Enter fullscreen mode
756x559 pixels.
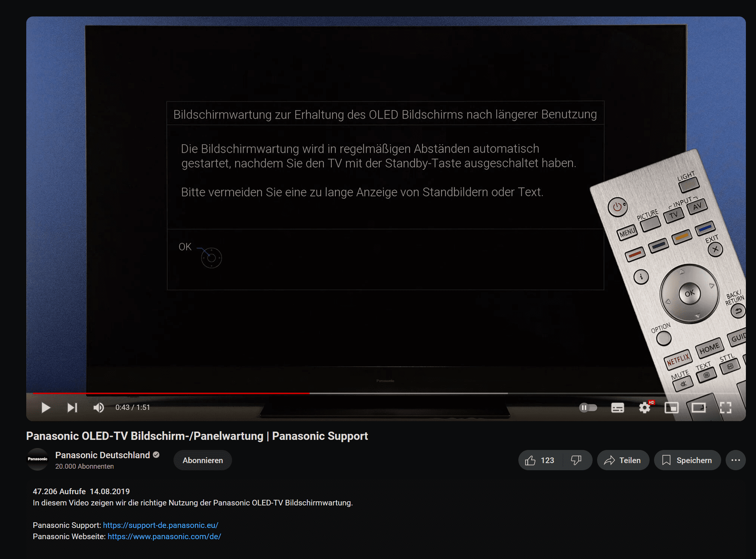726,408
